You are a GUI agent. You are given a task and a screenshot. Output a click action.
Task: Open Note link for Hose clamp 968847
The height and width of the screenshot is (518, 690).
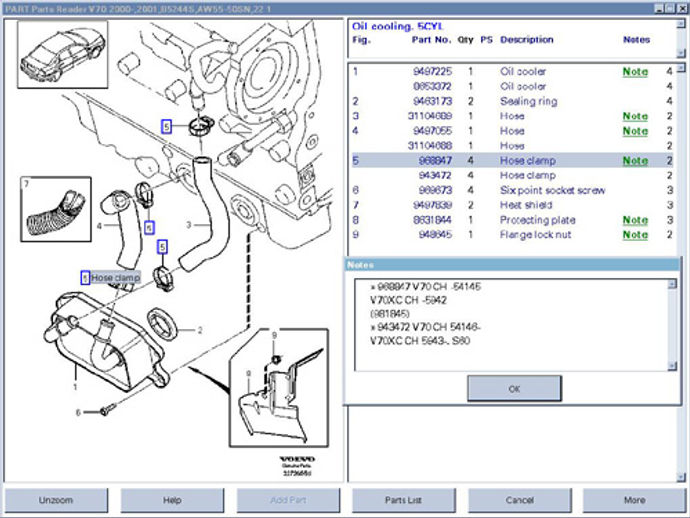point(635,161)
